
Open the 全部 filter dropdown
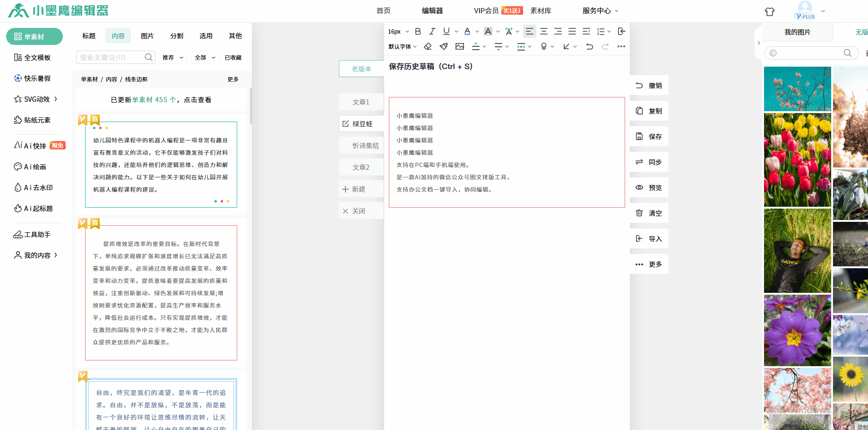point(205,57)
